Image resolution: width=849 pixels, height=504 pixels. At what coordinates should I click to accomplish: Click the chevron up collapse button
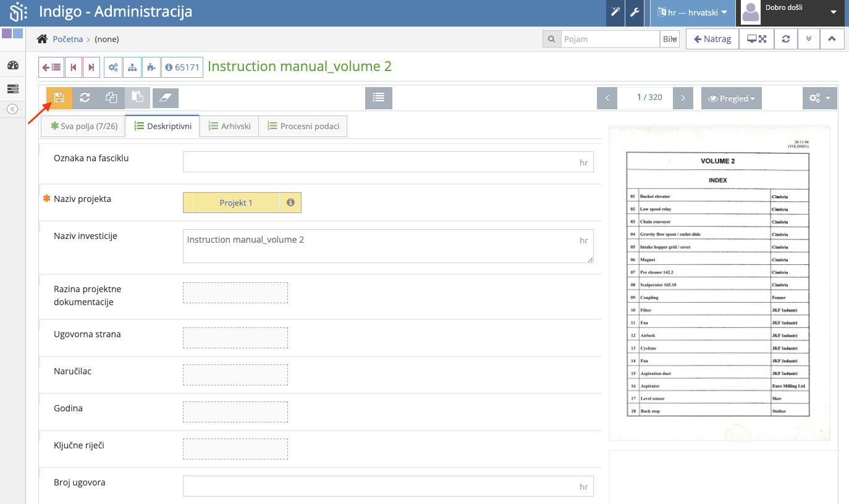[832, 39]
